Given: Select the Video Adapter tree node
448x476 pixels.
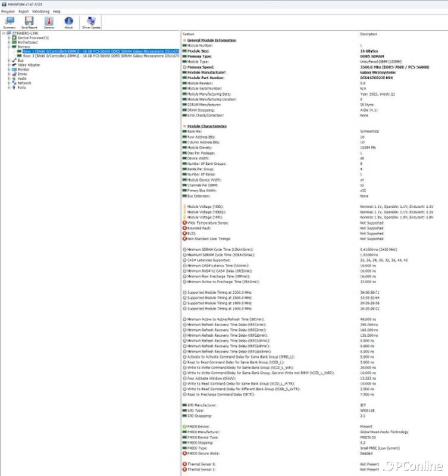Looking at the screenshot, I should click(29, 64).
